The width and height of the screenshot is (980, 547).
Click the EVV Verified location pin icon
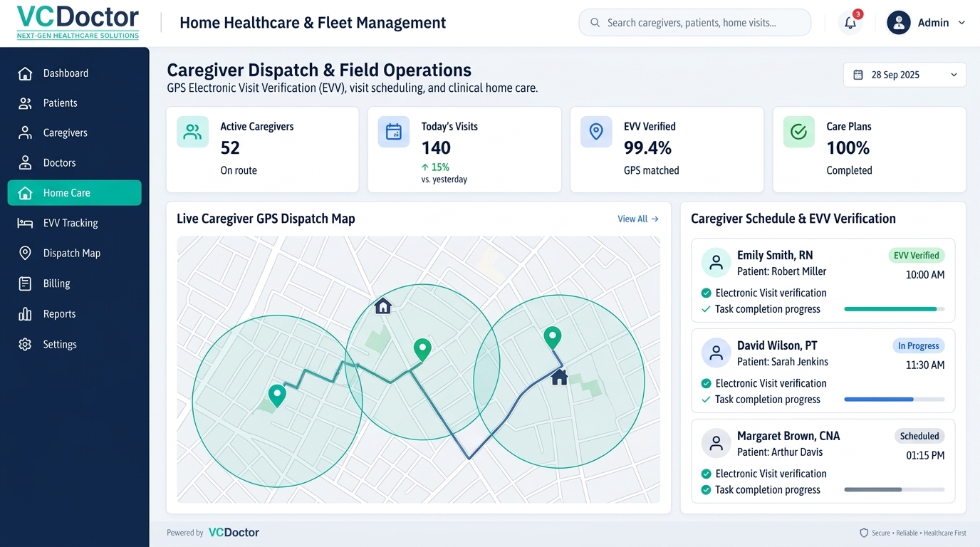coord(596,132)
